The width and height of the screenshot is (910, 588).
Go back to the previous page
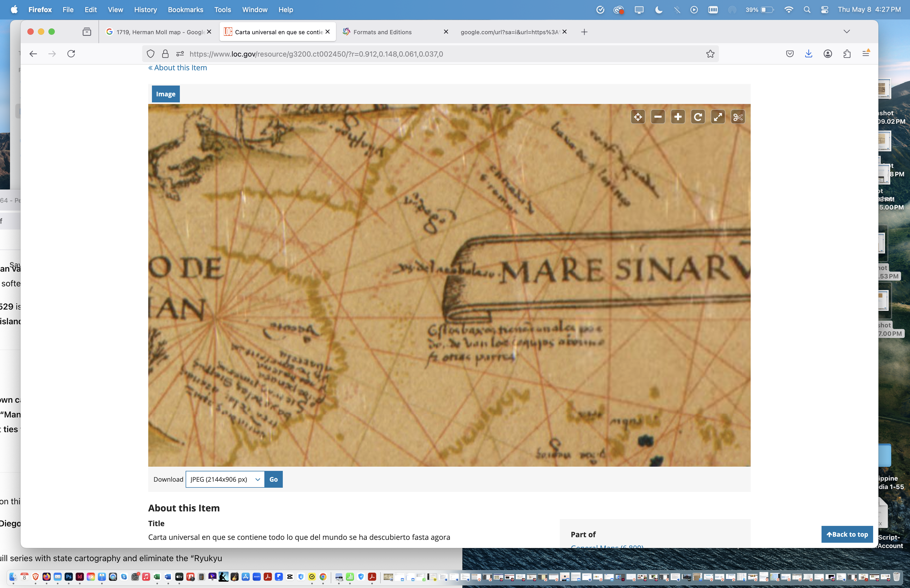(33, 54)
